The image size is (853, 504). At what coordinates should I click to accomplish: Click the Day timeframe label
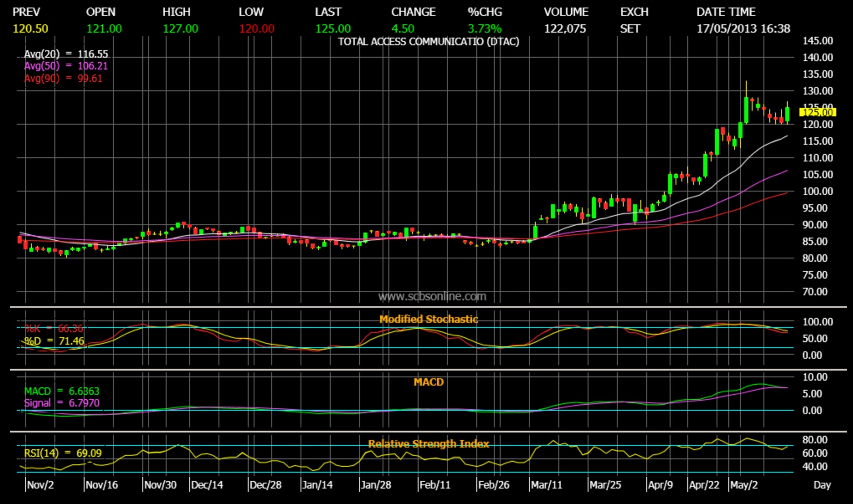pyautogui.click(x=822, y=485)
